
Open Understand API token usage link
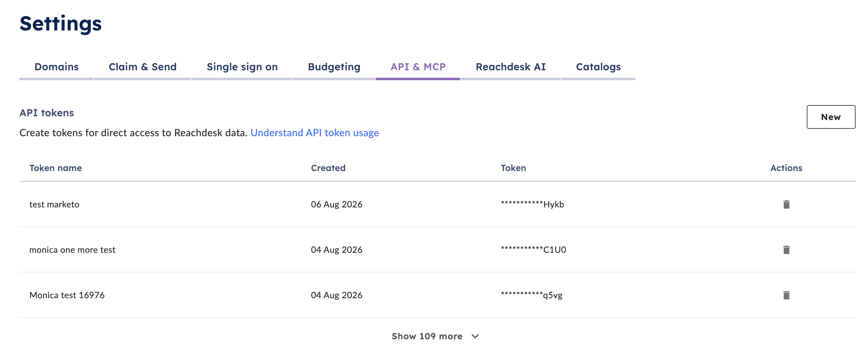click(314, 132)
